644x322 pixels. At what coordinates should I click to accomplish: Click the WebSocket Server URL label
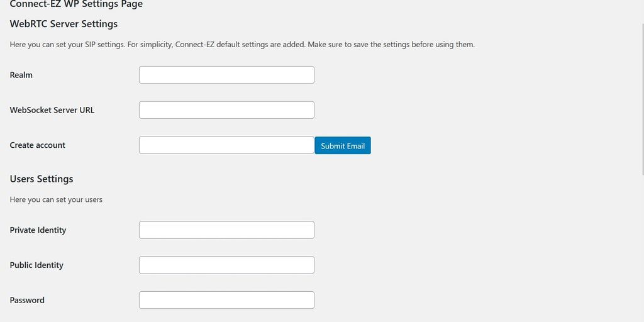click(x=52, y=110)
